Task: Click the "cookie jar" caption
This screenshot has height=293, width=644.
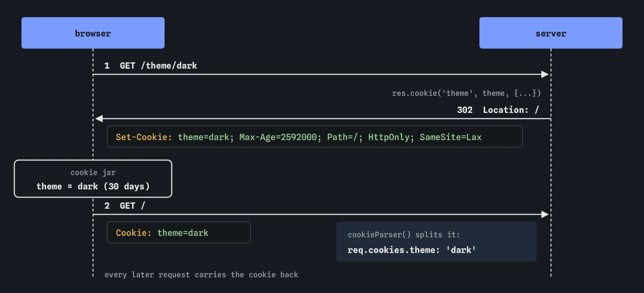Action: coord(93,173)
